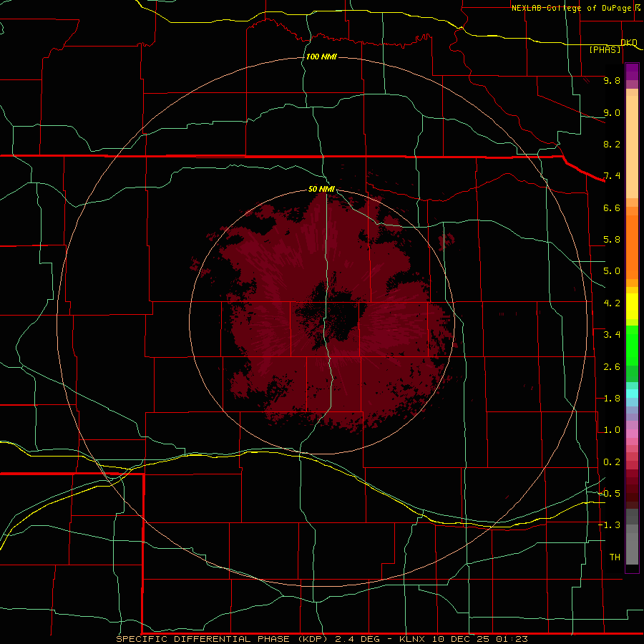Click the 9.0 legend value

[612, 112]
